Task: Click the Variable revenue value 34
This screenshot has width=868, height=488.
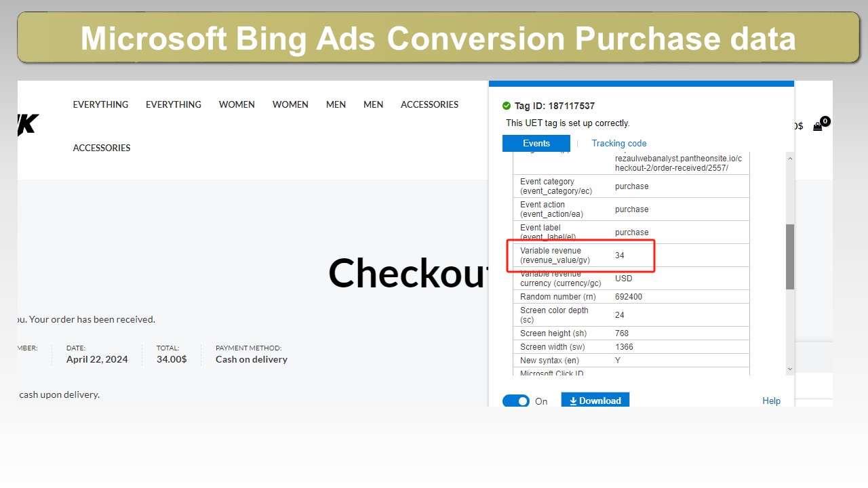Action: 620,256
